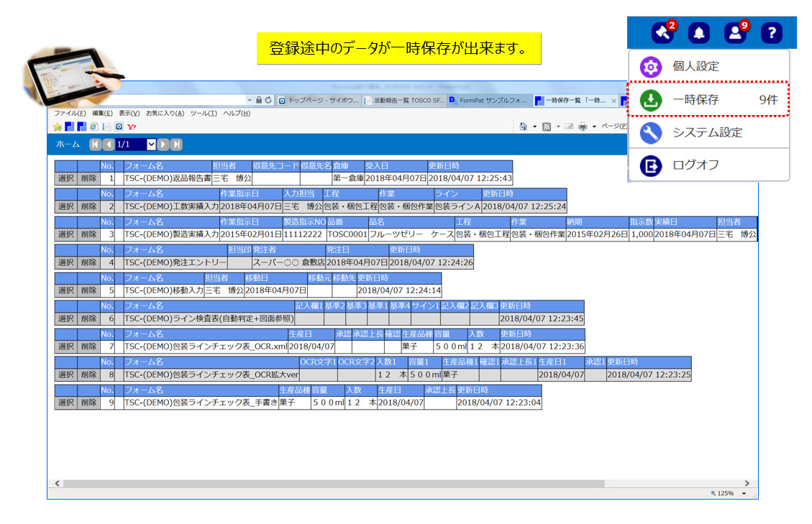This screenshot has width=812, height=524.
Task: Open 個人設定 menu entry
Action: coord(708,66)
